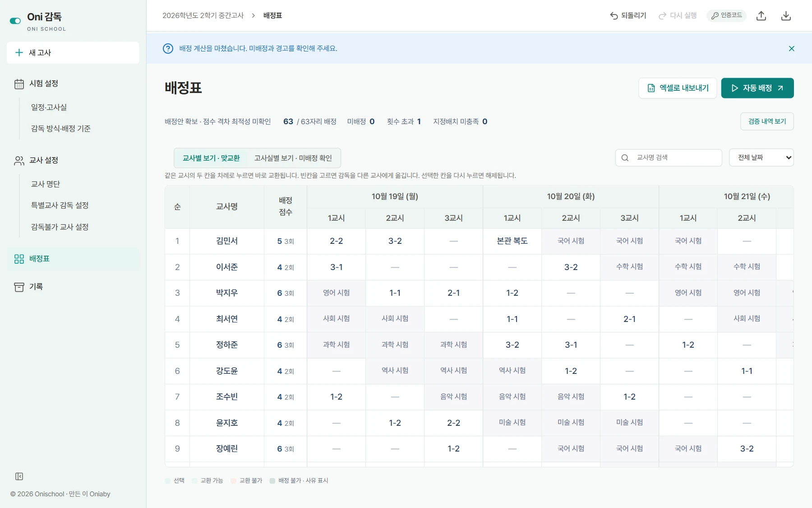Screen dimensions: 812x508
Task: Create a new exam with 새 고사
Action: tap(73, 53)
